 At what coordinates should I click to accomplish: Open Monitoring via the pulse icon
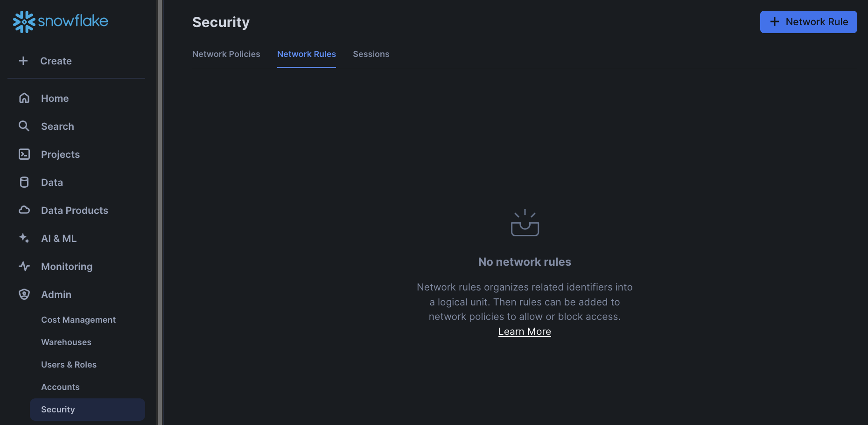coord(24,266)
